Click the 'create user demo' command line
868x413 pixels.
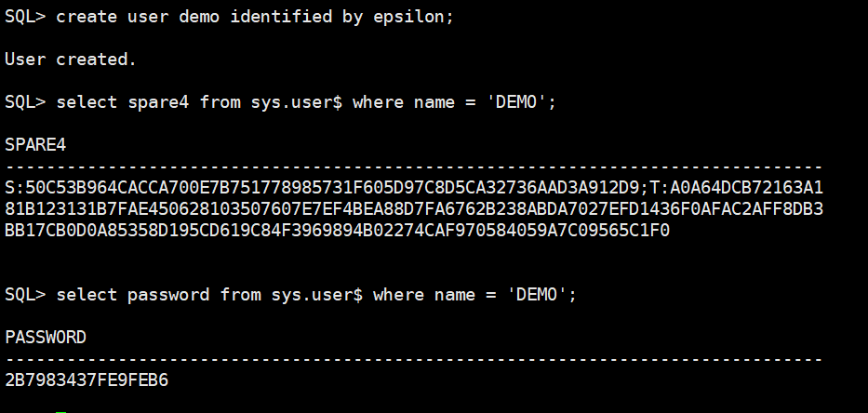[229, 18]
